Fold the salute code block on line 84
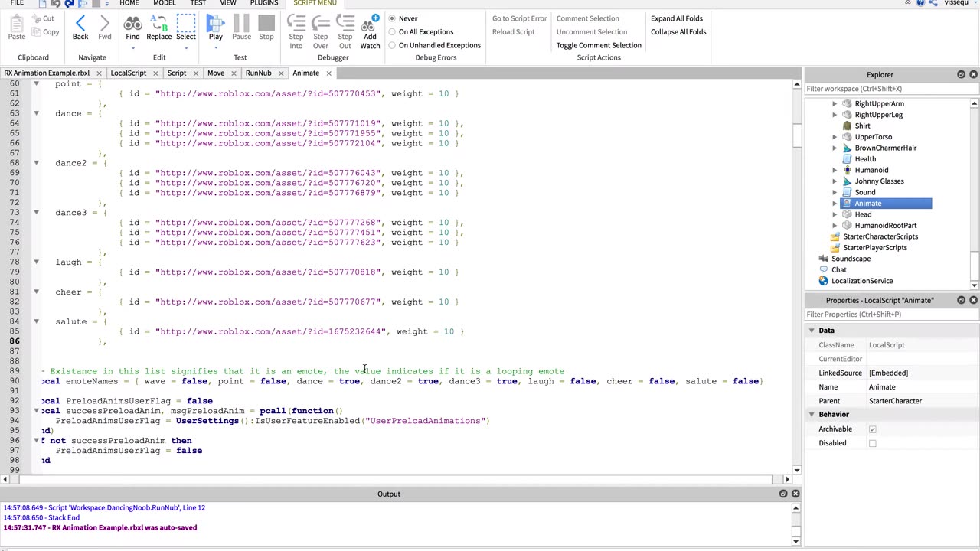This screenshot has height=551, width=980. [x=36, y=321]
